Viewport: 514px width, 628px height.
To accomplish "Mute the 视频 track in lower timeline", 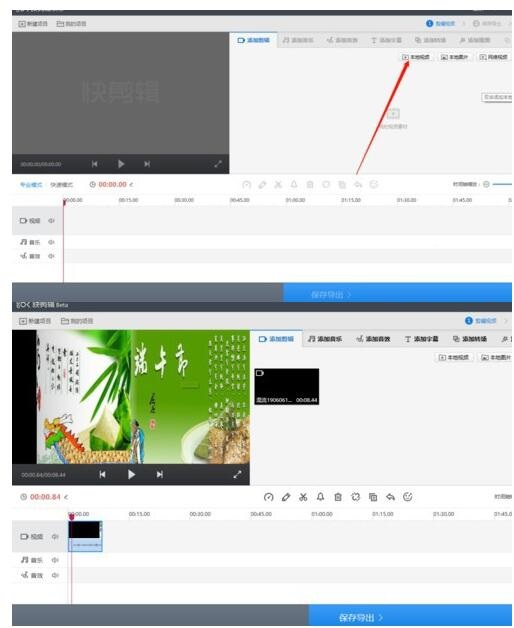I will [x=55, y=537].
